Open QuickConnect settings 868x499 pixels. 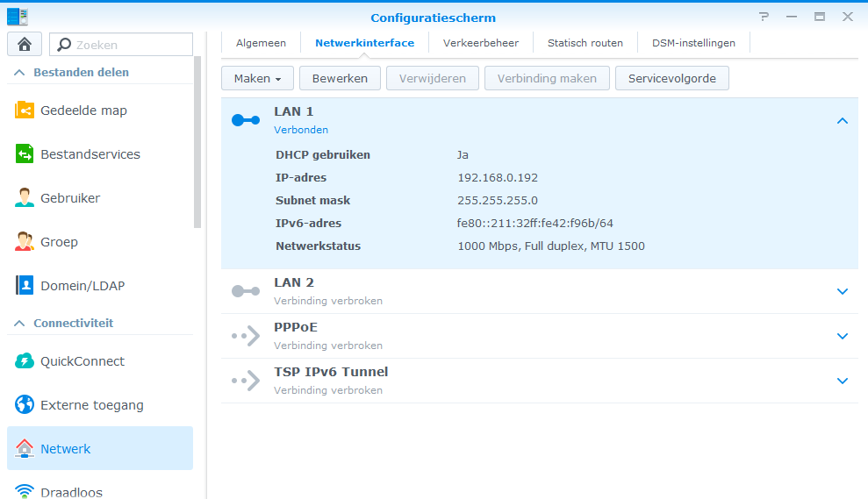82,361
